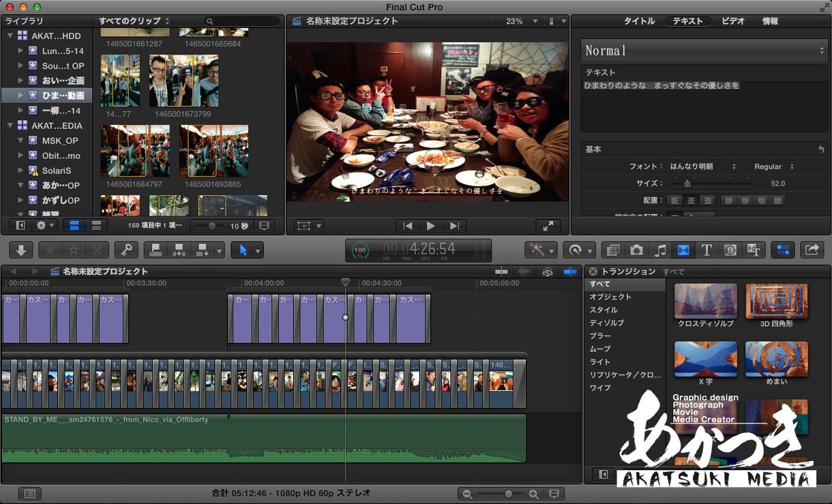This screenshot has height=504, width=832.
Task: Toggle timeline snapping
Action: coord(570,271)
